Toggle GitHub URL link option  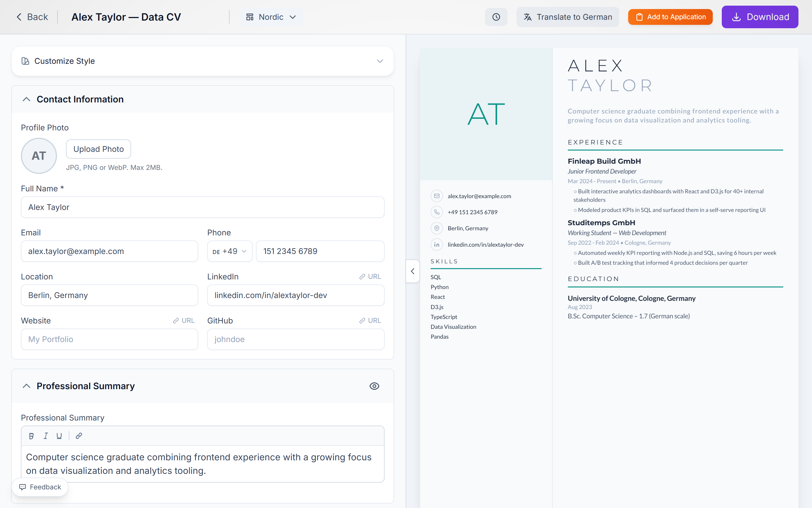click(x=370, y=320)
